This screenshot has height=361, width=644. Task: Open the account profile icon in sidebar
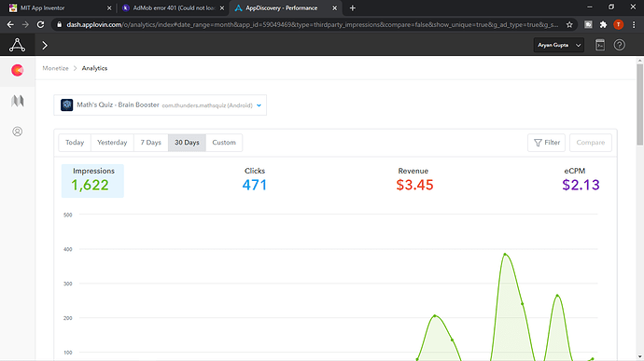(17, 132)
